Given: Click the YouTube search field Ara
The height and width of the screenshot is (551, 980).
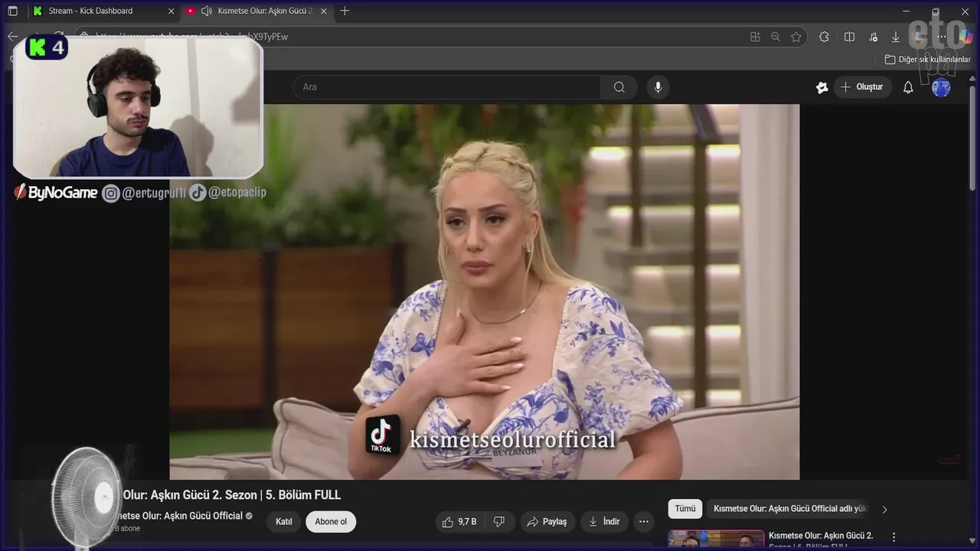Looking at the screenshot, I should [x=446, y=87].
